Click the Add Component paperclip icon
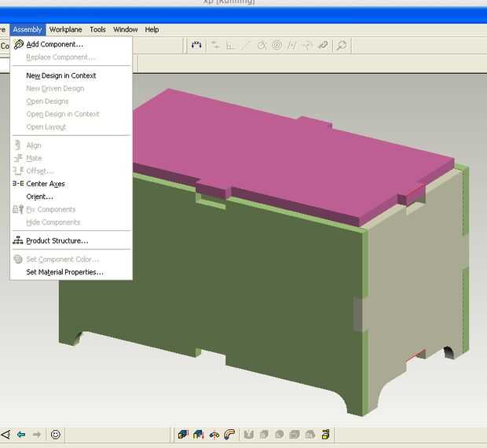Image resolution: width=487 pixels, height=448 pixels. (18, 45)
